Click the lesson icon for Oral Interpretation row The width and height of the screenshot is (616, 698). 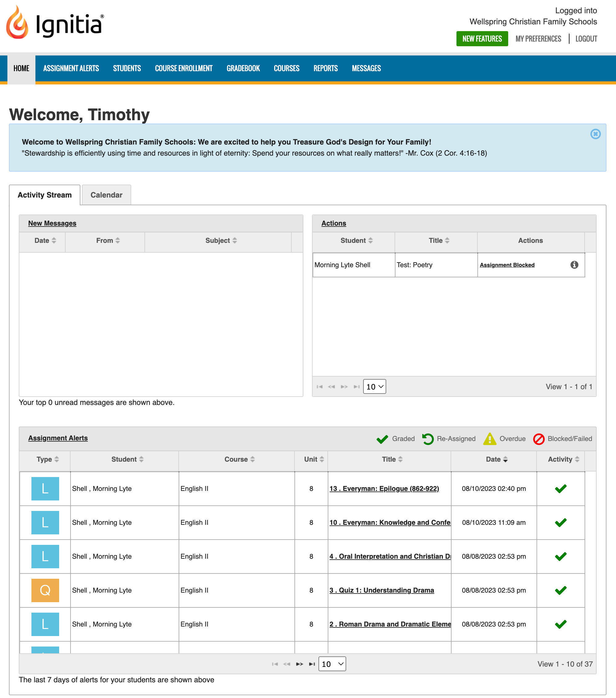tap(45, 556)
